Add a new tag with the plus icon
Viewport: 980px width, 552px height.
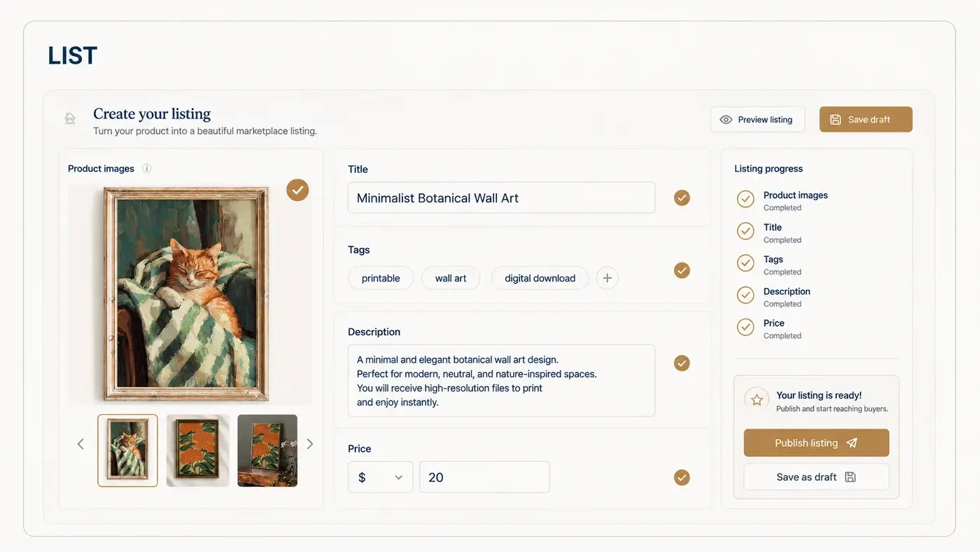(x=607, y=278)
